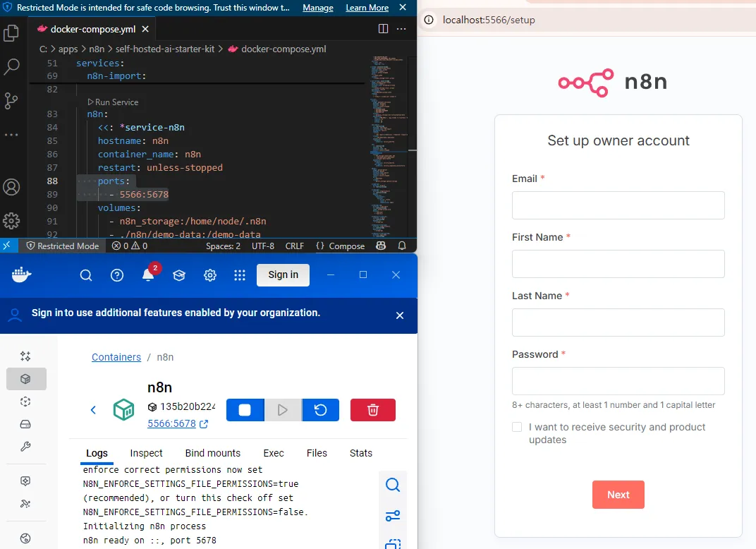Open the Copilot status icon in VS Code

381,246
